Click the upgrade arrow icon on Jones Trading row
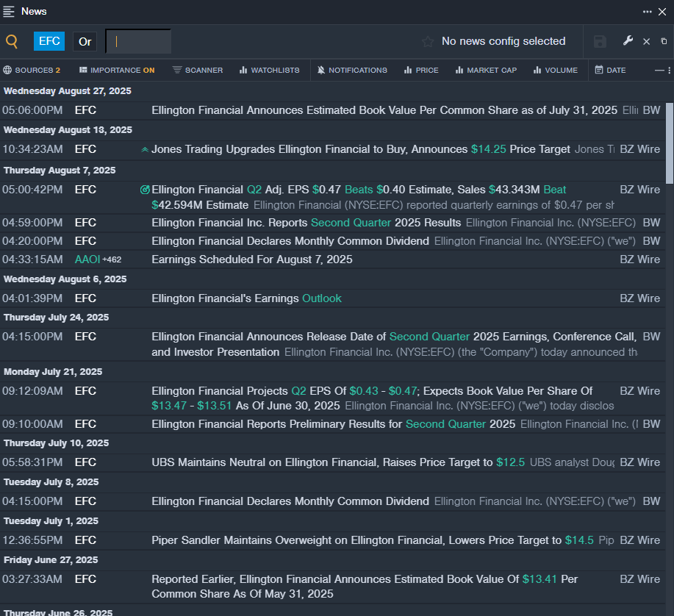This screenshot has height=616, width=674. 145,150
